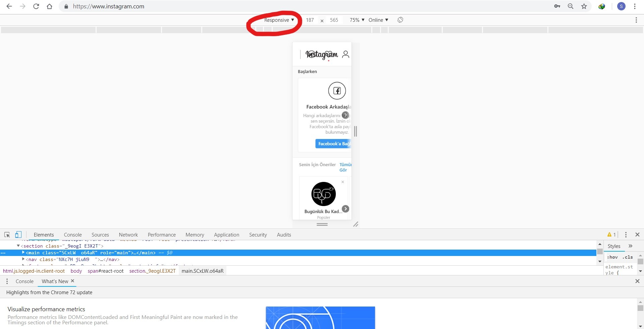Click the viewport height field 565

pyautogui.click(x=334, y=20)
